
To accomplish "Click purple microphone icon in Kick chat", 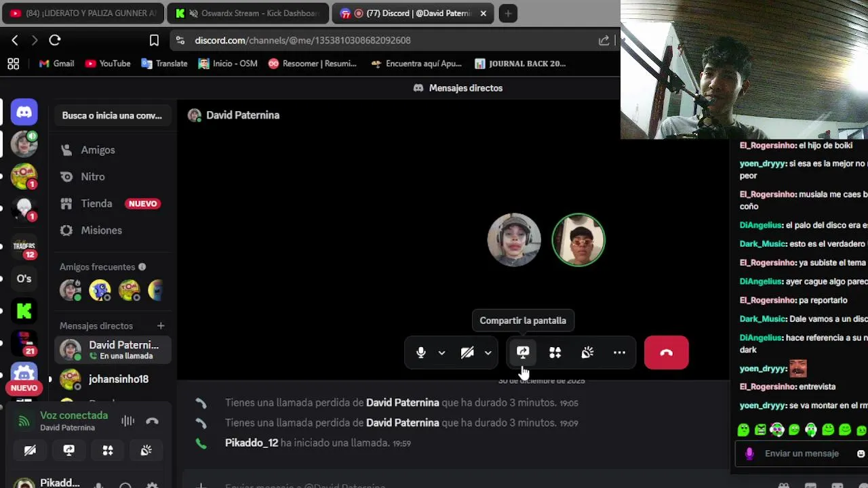I will (x=749, y=453).
